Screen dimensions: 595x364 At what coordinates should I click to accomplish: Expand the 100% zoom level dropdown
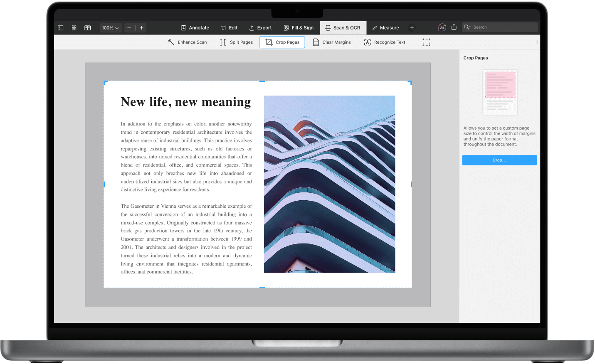tap(110, 28)
